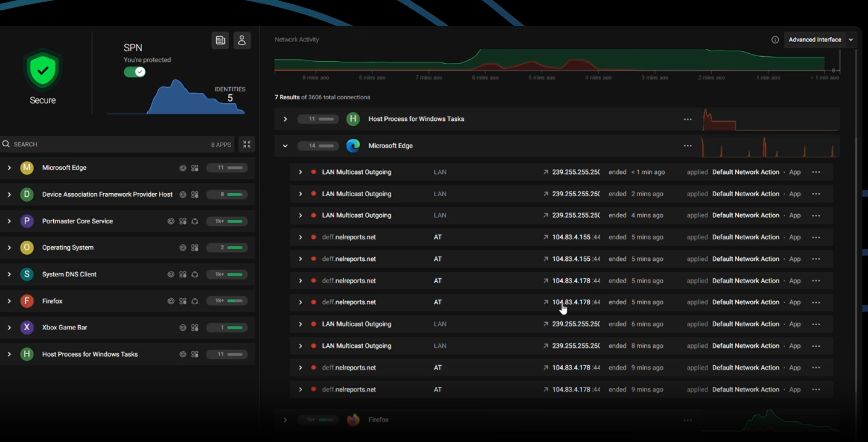868x442 pixels.
Task: Click the Device Association D avatar
Action: click(27, 194)
